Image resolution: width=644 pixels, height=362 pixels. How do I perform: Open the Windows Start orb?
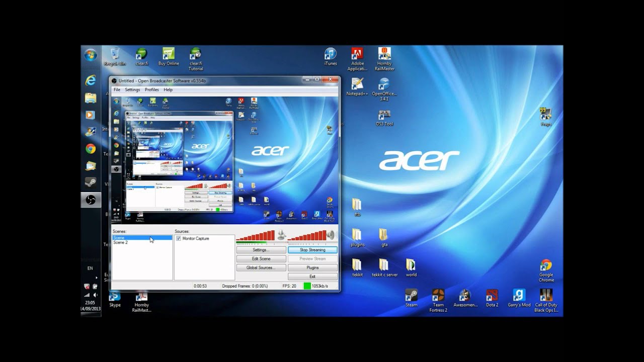pos(91,55)
